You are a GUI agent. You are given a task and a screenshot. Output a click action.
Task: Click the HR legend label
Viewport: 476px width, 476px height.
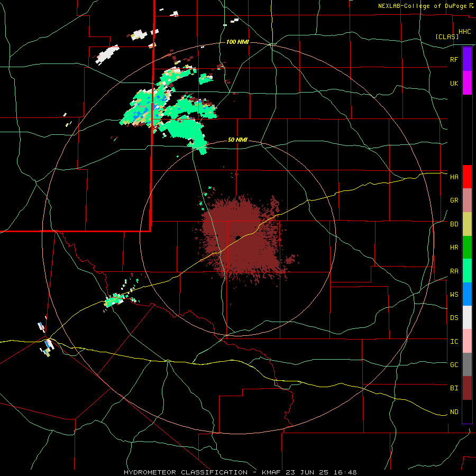(x=454, y=248)
